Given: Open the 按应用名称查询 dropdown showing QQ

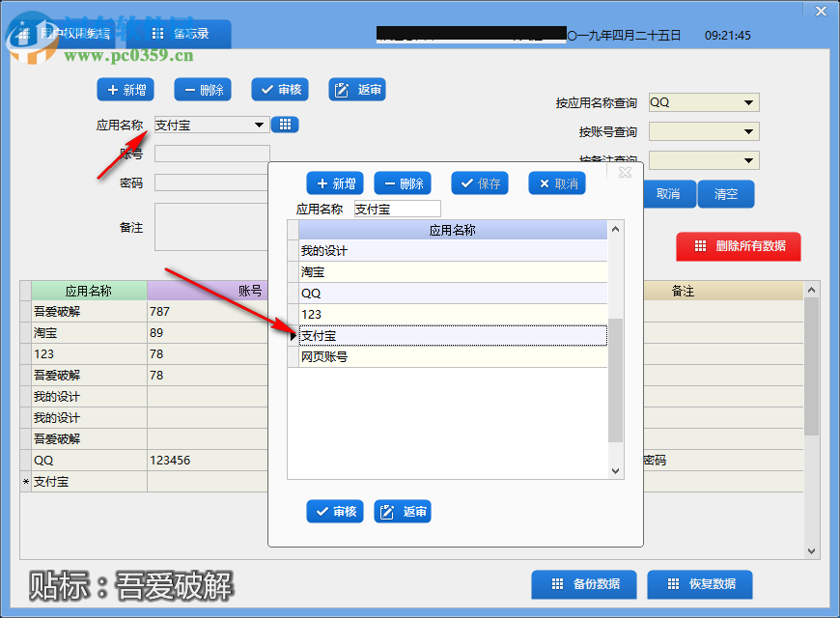Looking at the screenshot, I should (749, 101).
